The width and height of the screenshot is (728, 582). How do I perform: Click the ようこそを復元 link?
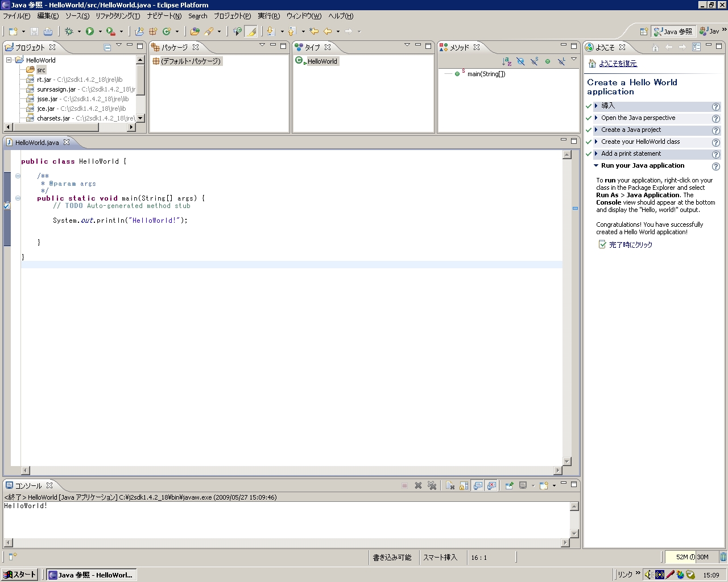tap(618, 64)
